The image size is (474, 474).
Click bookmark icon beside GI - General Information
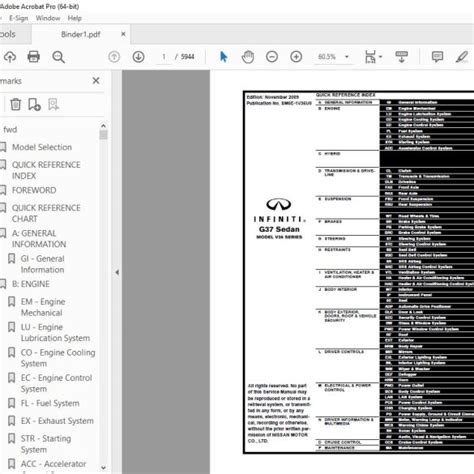point(11,258)
